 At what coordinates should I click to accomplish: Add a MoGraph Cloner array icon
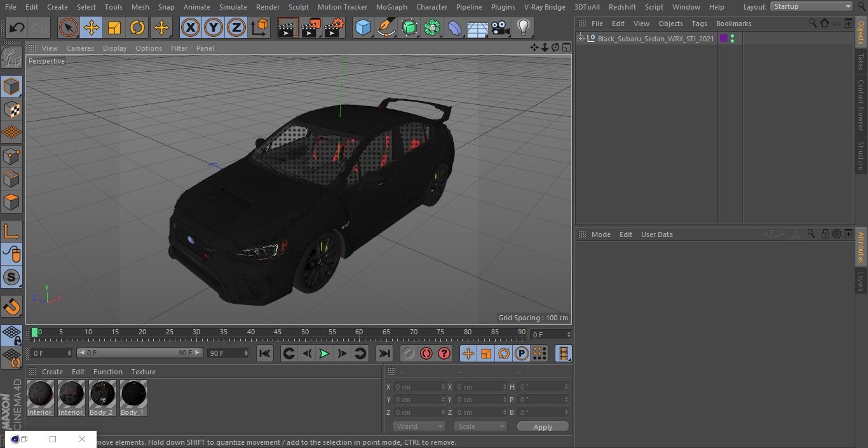click(432, 27)
